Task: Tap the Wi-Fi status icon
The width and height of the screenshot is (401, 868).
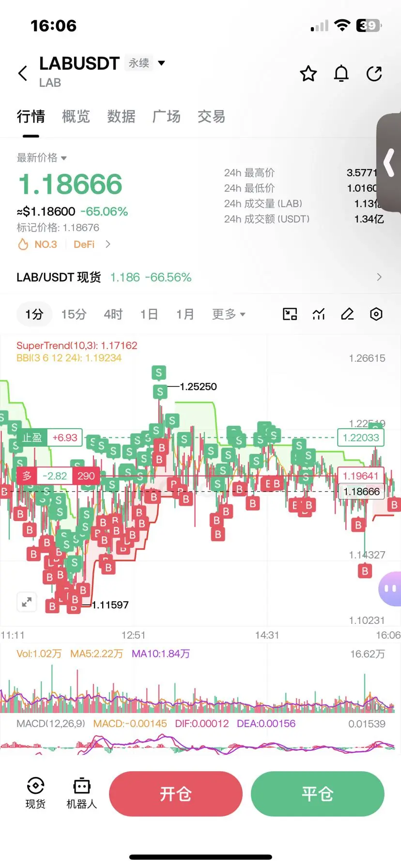Action: pyautogui.click(x=342, y=26)
